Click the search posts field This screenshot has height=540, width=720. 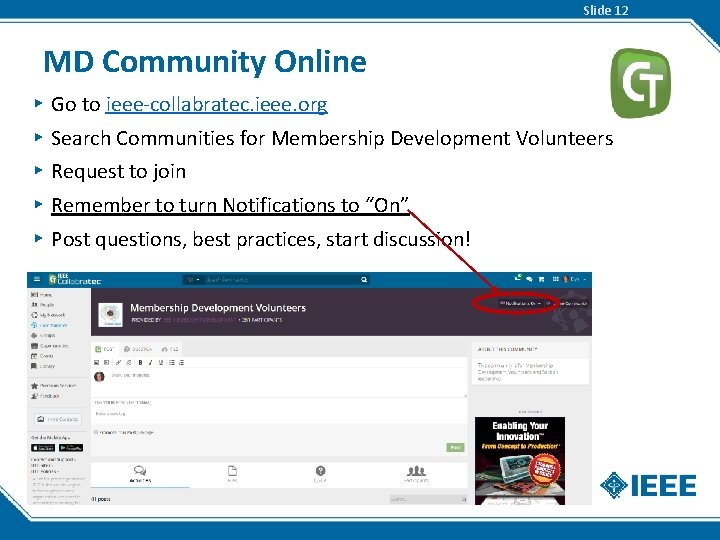click(428, 499)
